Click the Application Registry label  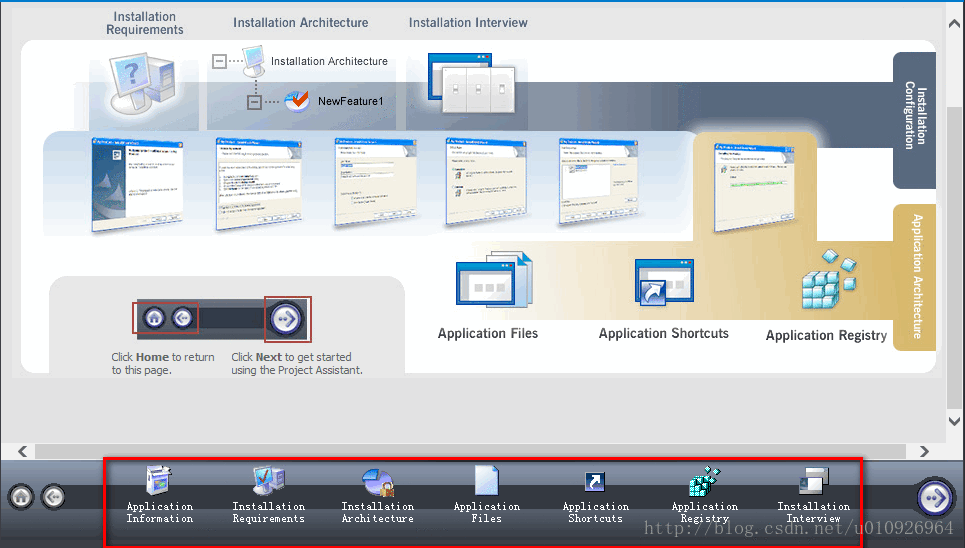click(x=826, y=336)
